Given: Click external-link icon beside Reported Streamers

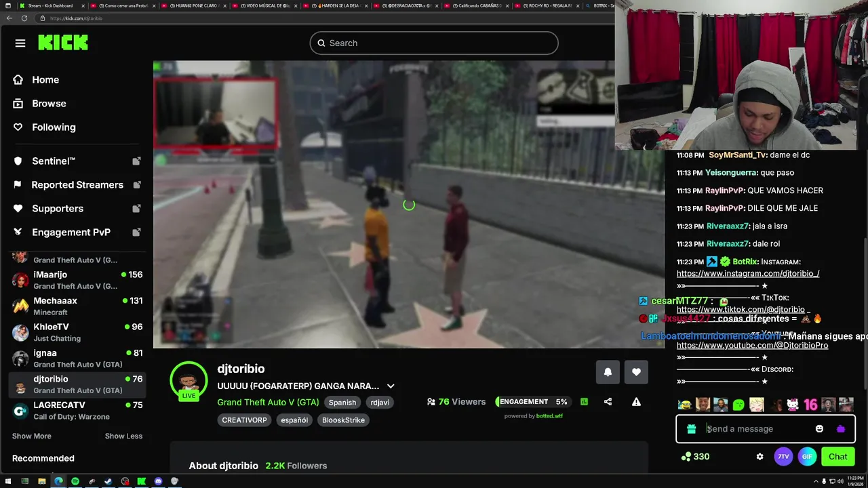Looking at the screenshot, I should (136, 185).
